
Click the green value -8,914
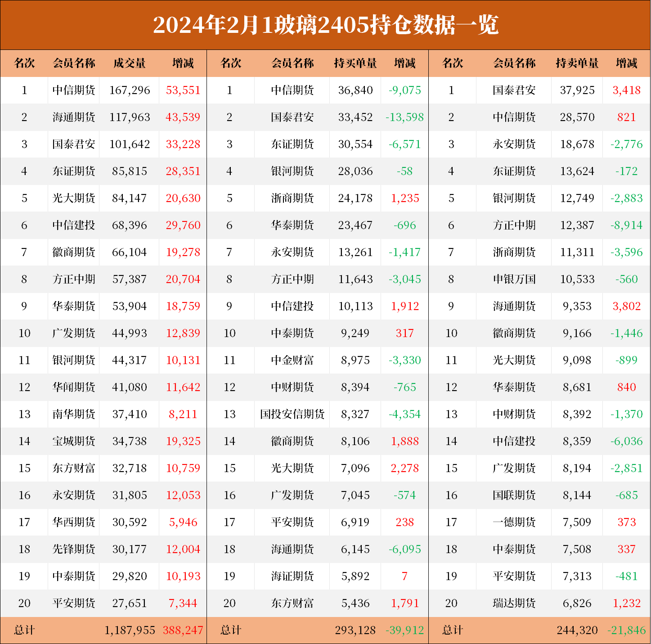tap(627, 225)
